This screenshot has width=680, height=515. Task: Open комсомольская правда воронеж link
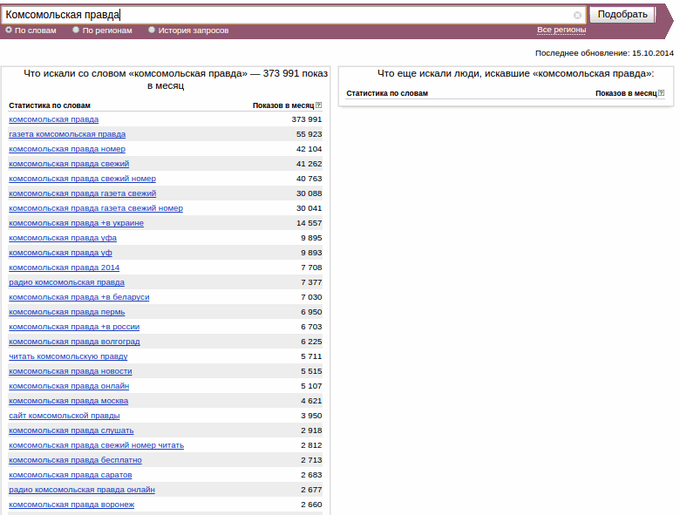(x=72, y=505)
